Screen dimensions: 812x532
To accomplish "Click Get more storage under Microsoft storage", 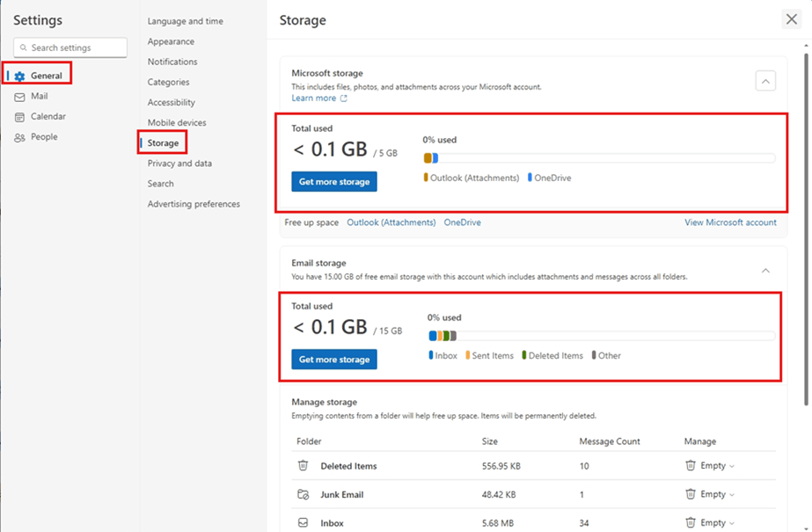I will (x=334, y=181).
